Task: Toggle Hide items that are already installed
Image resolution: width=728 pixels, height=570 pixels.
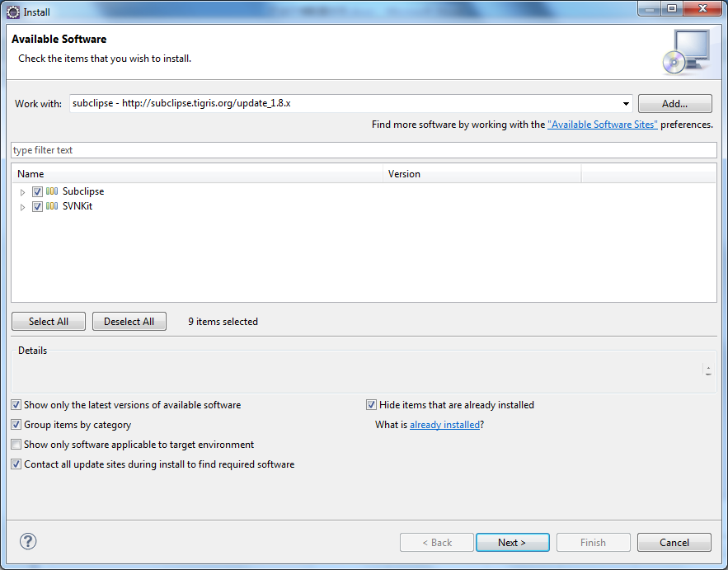Action: pyautogui.click(x=371, y=405)
